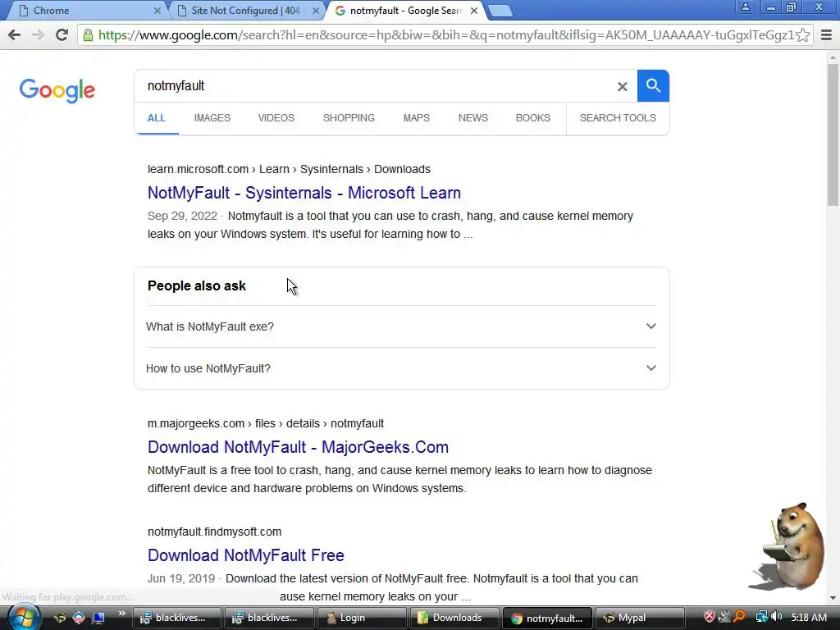Click the gray tray icon beside the red shield

coord(724,617)
